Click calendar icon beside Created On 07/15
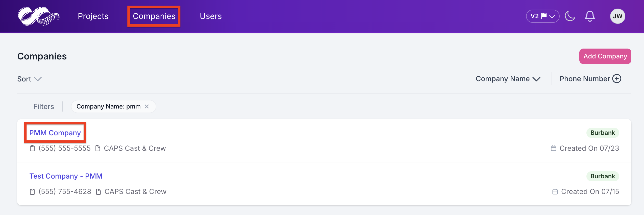 555,192
